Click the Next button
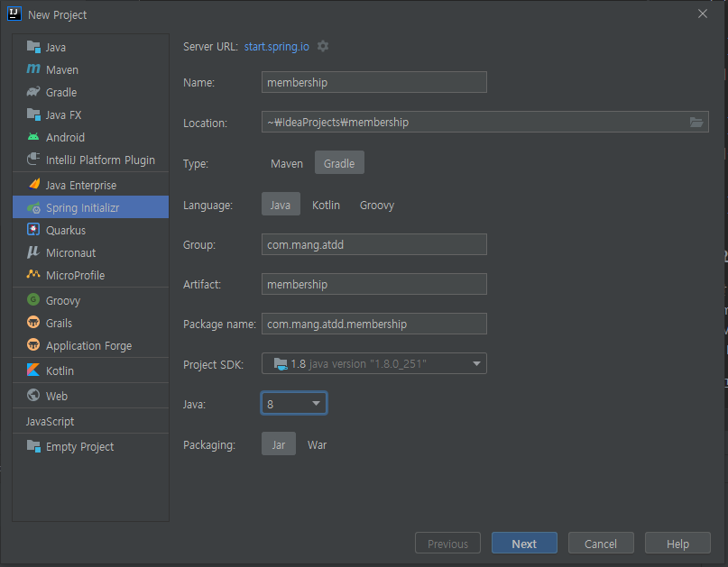 click(x=524, y=544)
